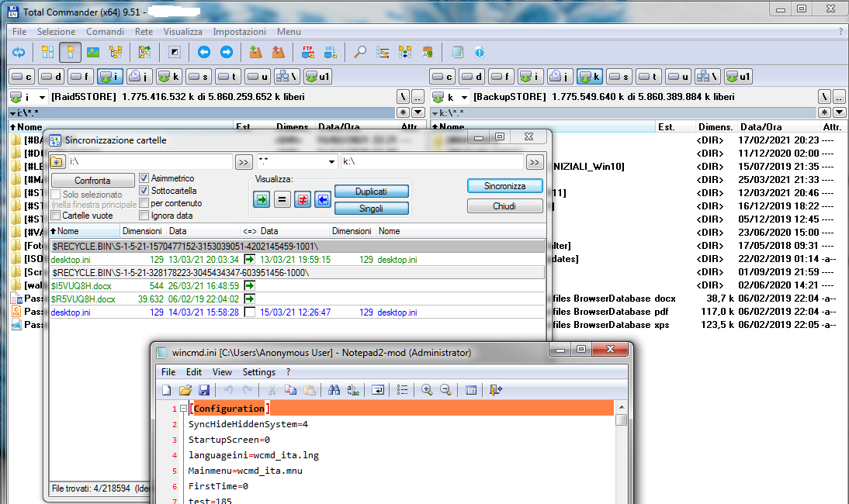The image size is (849, 504).
Task: Click Notepad2 scrollbar up arrow
Action: [x=621, y=406]
